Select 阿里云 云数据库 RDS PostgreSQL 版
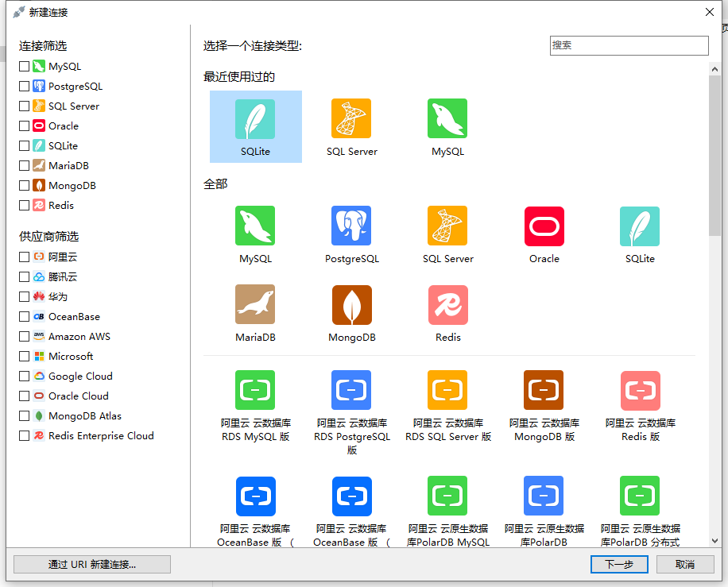This screenshot has width=728, height=587. pos(352,412)
